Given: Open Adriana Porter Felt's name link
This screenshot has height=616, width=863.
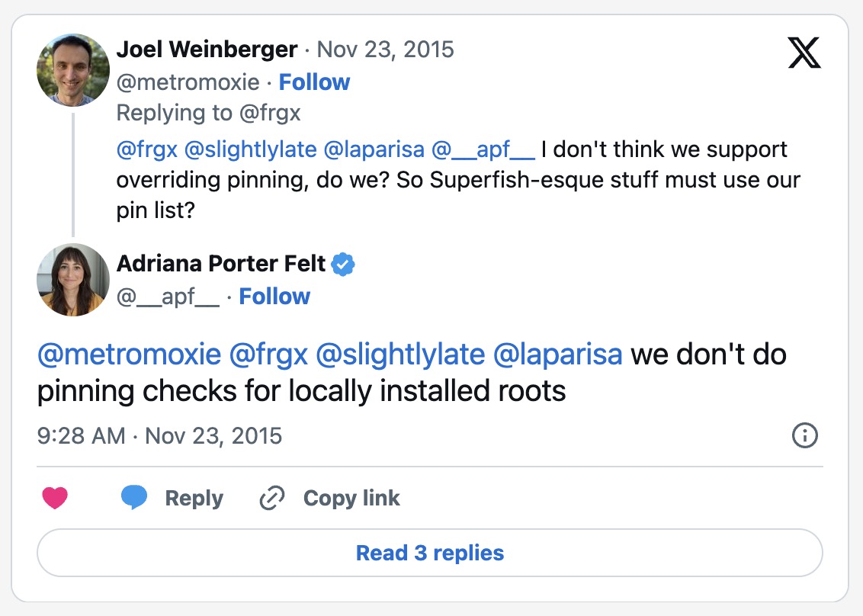Looking at the screenshot, I should tap(221, 264).
